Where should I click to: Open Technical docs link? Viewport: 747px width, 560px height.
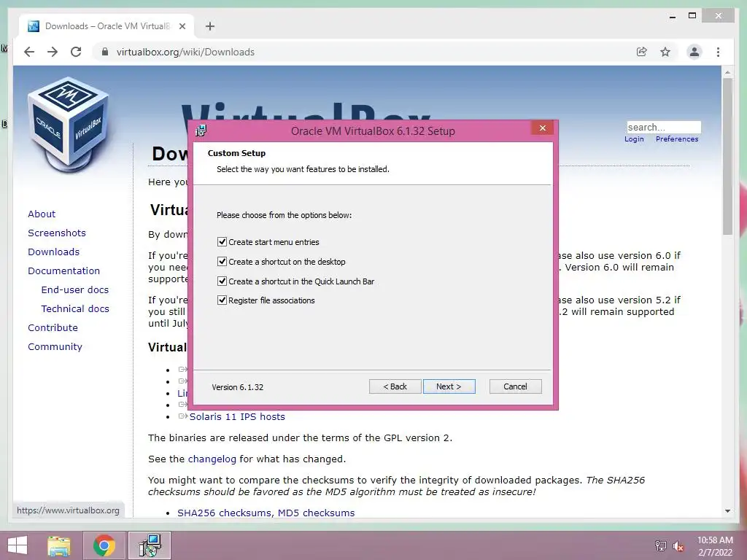(75, 309)
